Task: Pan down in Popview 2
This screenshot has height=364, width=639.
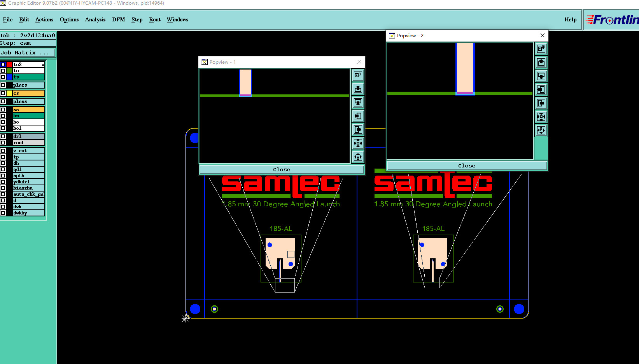Action: 541,76
